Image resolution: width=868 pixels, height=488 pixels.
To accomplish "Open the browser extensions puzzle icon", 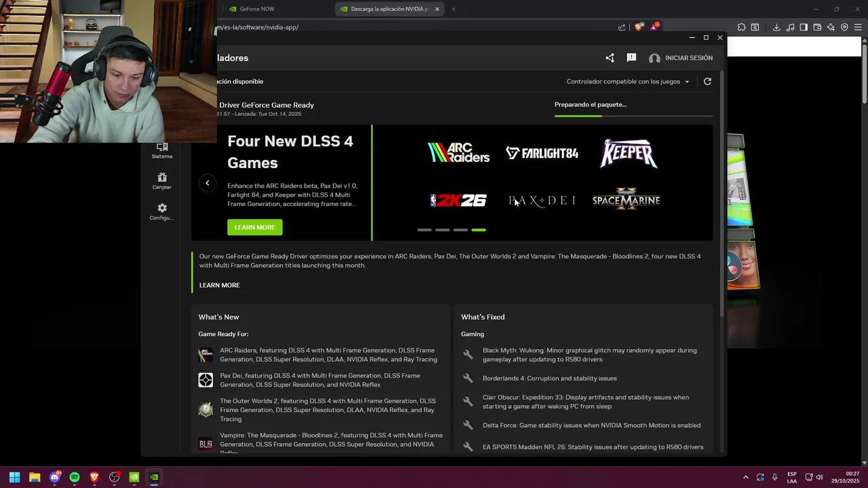I will (x=741, y=27).
